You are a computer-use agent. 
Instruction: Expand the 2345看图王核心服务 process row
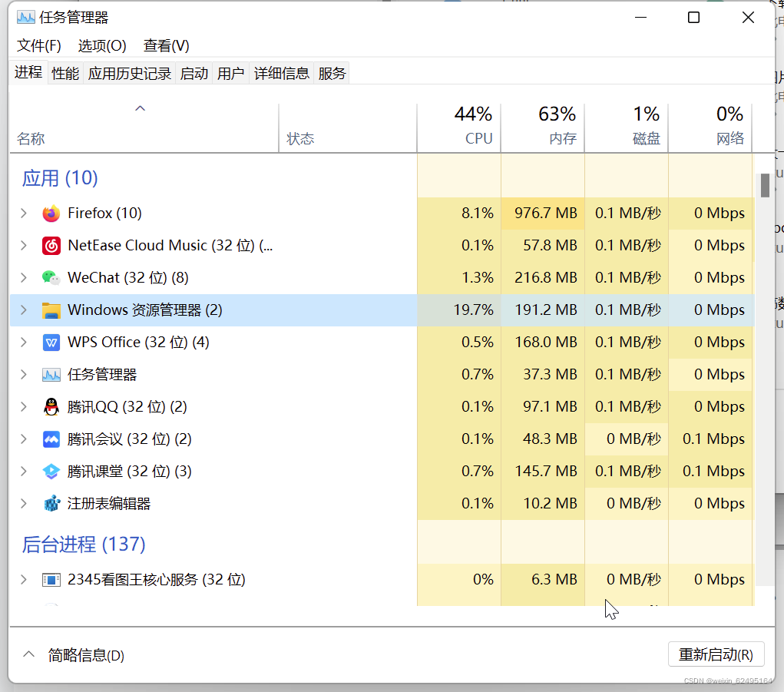(24, 580)
